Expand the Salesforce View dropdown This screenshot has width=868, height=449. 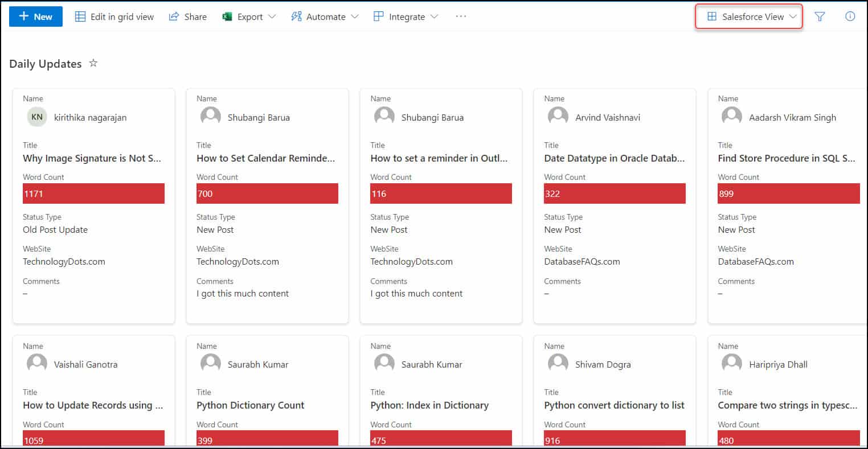pyautogui.click(x=793, y=17)
